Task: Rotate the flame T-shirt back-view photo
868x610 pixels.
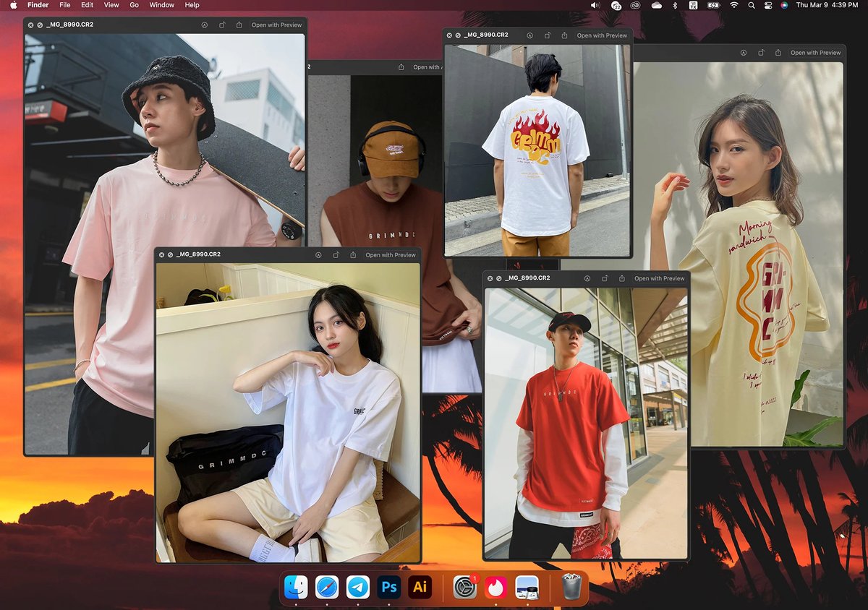Action: (547, 35)
